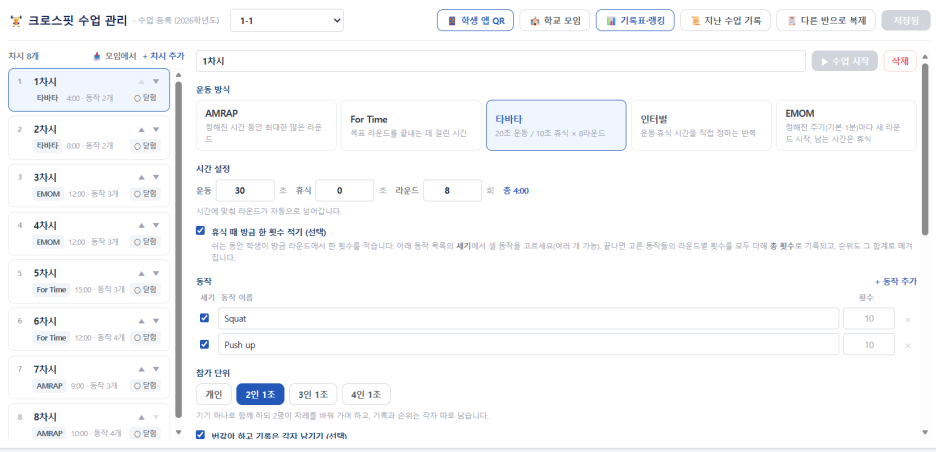
Task: Move 2차시 lesson down with arrow
Action: click(156, 130)
